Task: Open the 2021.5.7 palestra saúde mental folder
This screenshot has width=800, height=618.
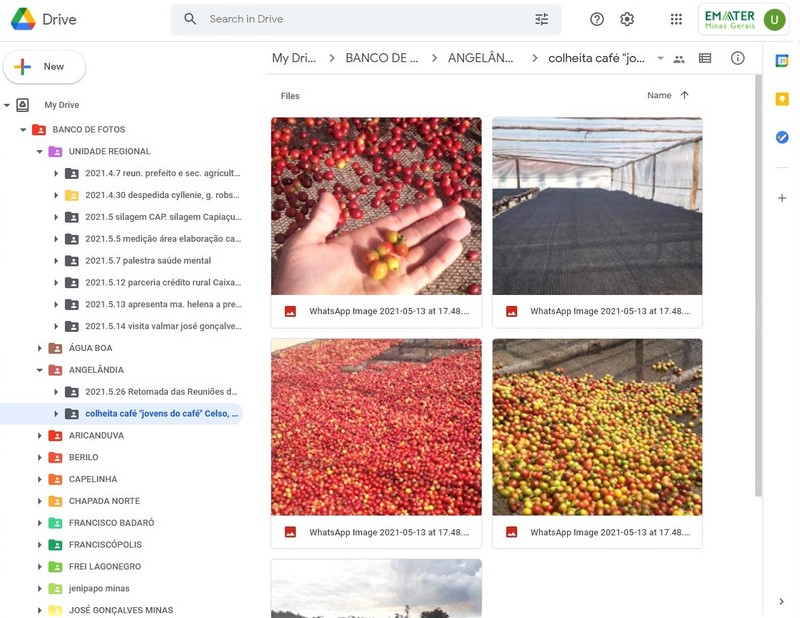Action: (148, 261)
